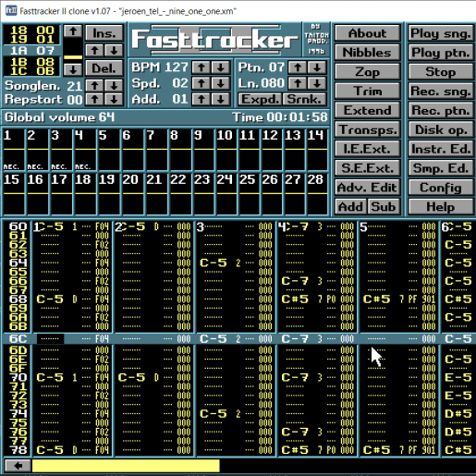Click note C#5 at row 68 channel 5
This screenshot has width=476, height=476.
377,299
